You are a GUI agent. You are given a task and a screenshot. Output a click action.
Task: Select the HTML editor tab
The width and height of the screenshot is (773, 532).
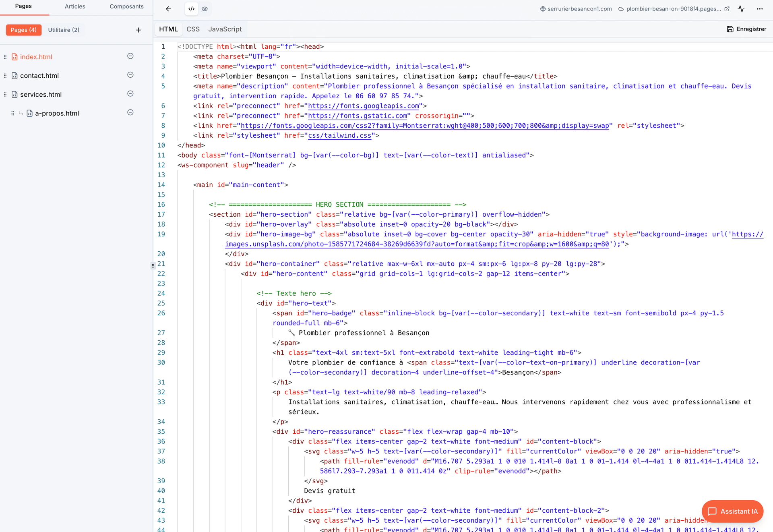168,29
